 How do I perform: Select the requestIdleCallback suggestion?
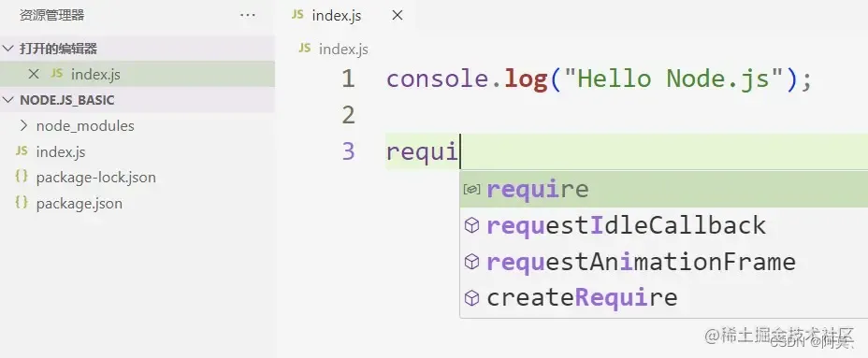point(664,225)
